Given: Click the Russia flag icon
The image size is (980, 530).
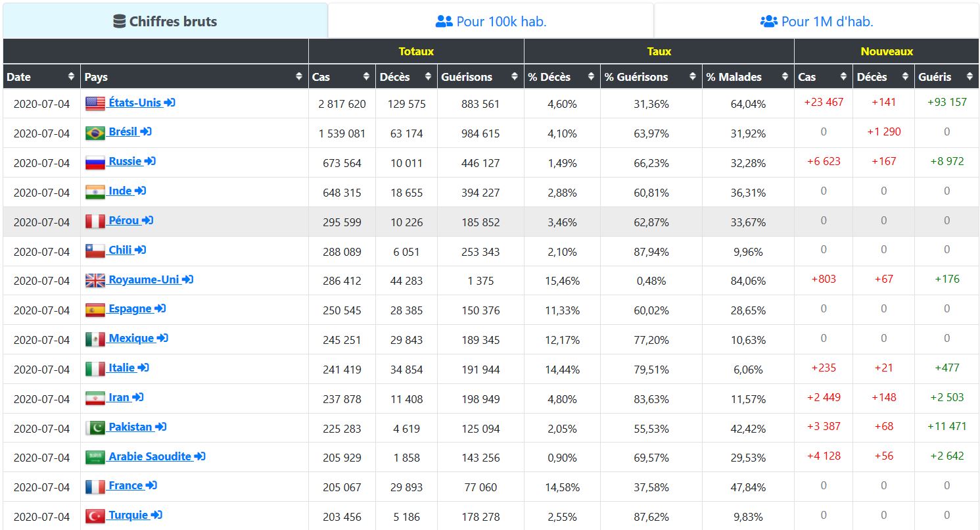Looking at the screenshot, I should (95, 162).
